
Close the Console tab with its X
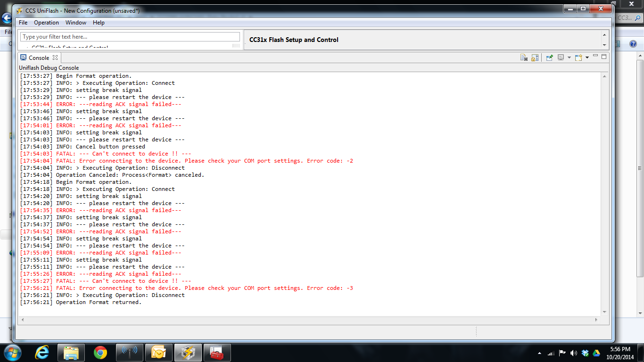point(55,58)
